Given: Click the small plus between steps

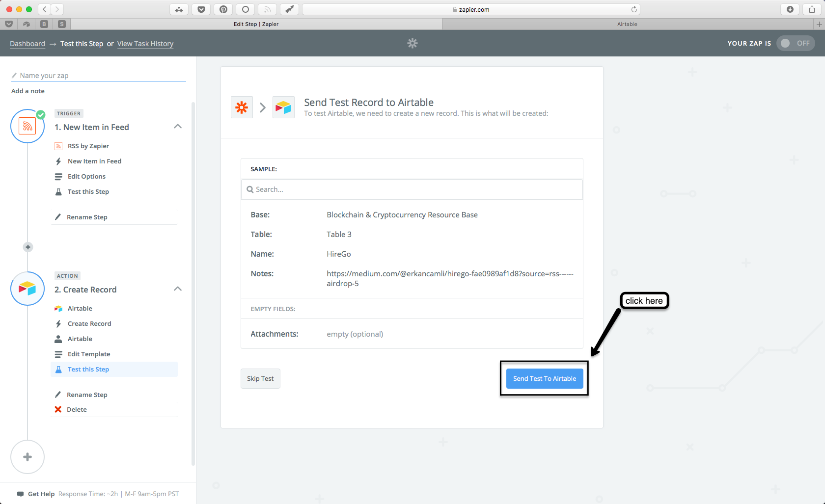Looking at the screenshot, I should coord(28,247).
